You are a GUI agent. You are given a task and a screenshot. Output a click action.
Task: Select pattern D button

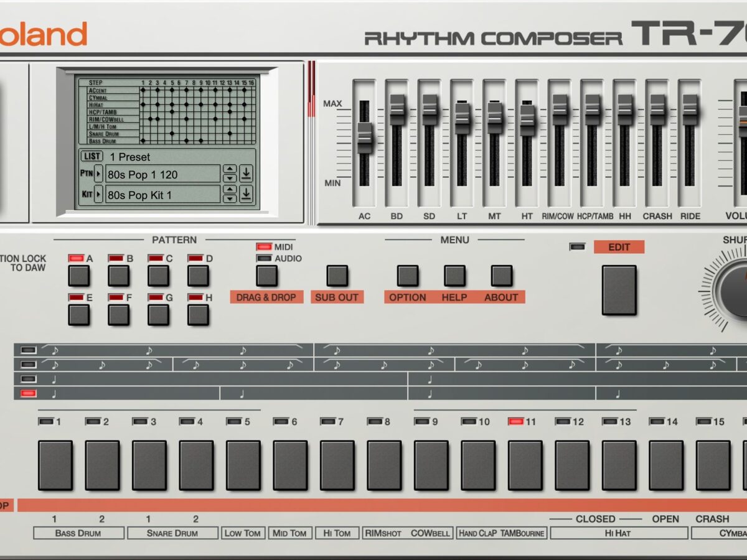pyautogui.click(x=199, y=276)
